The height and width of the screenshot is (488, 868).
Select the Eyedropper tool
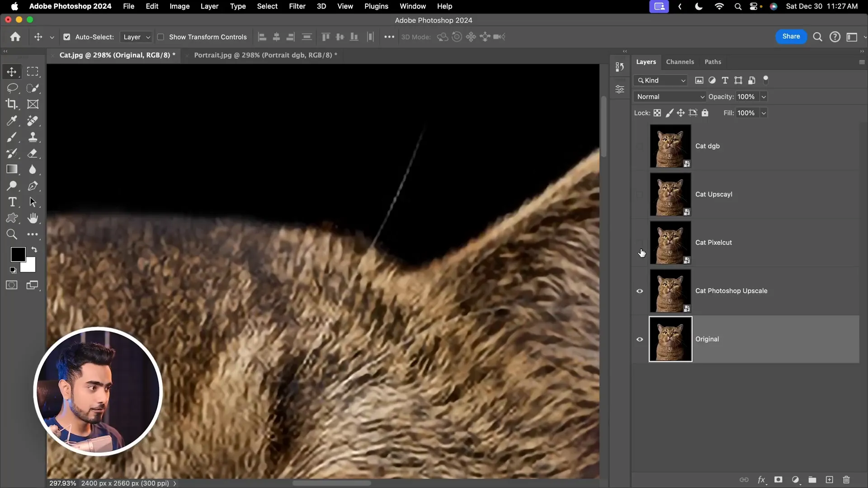click(12, 121)
